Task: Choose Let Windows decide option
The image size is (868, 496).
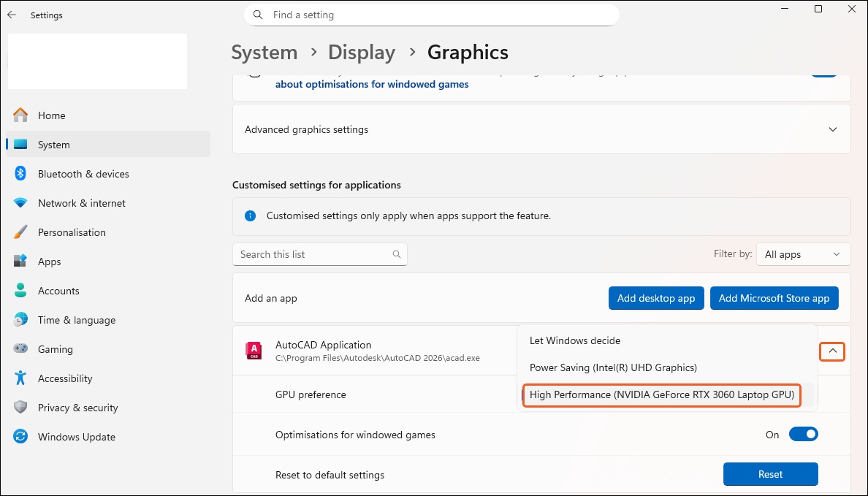Action: click(x=667, y=340)
